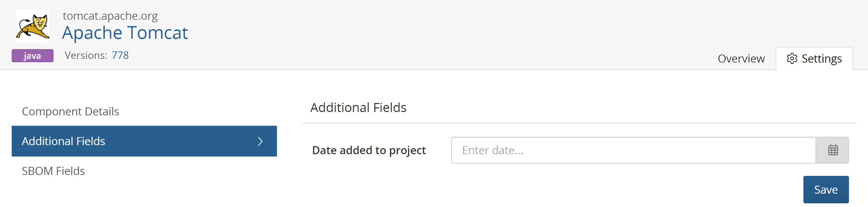The height and width of the screenshot is (207, 868).
Task: Select SBOM Fields in sidebar
Action: (53, 171)
